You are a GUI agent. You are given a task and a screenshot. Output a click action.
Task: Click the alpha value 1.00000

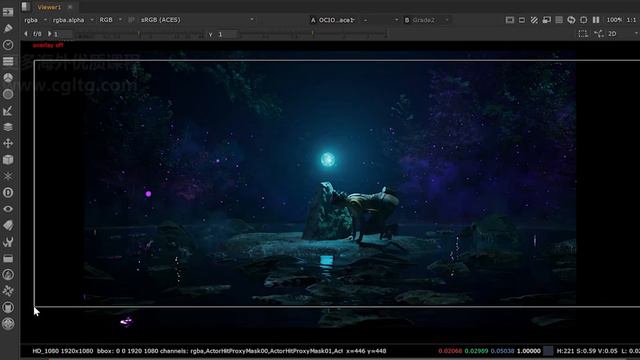point(529,351)
